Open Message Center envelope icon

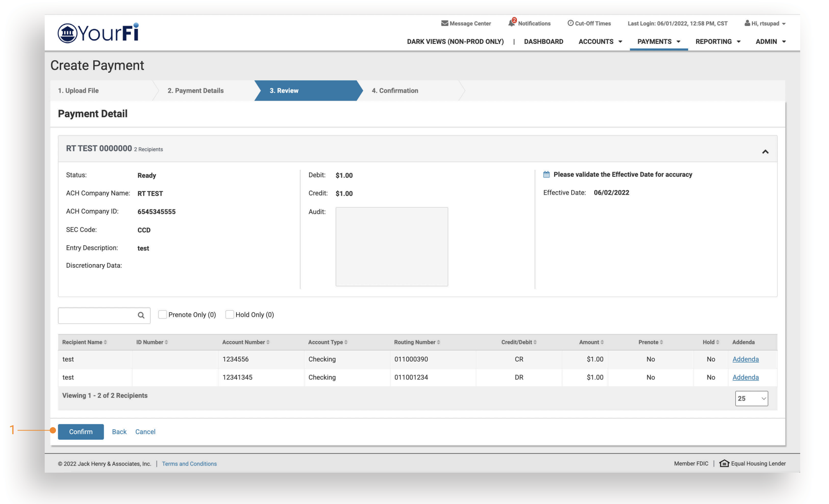[445, 23]
